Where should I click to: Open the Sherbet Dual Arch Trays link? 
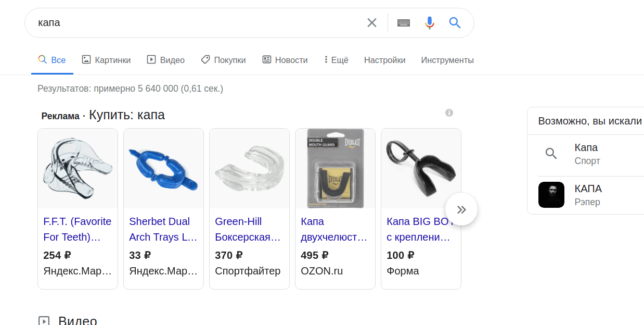(x=163, y=229)
